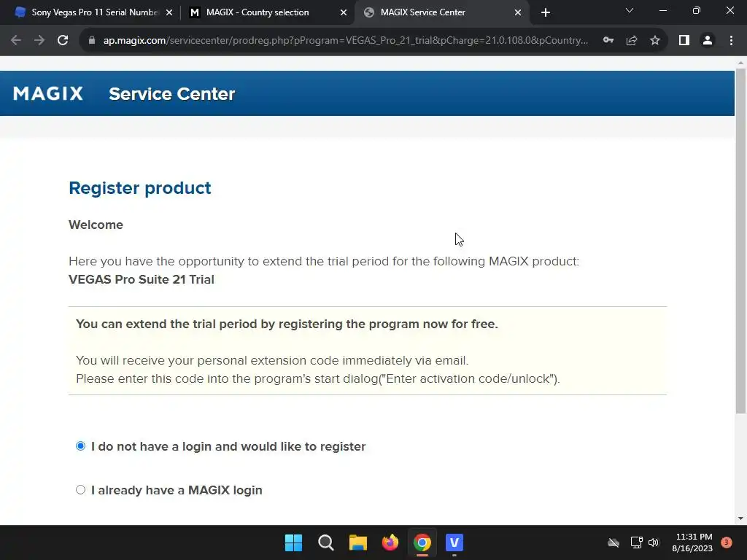Click the volume speaker tray icon

[x=654, y=542]
